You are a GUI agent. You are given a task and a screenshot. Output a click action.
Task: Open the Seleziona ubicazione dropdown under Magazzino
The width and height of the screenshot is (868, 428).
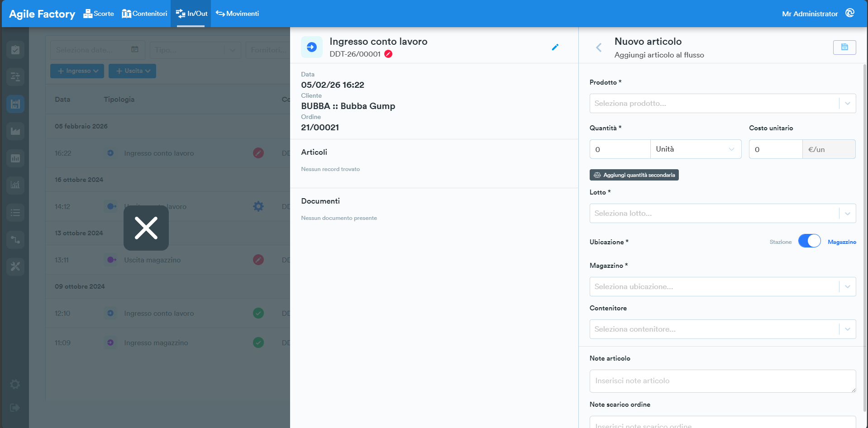click(x=722, y=286)
